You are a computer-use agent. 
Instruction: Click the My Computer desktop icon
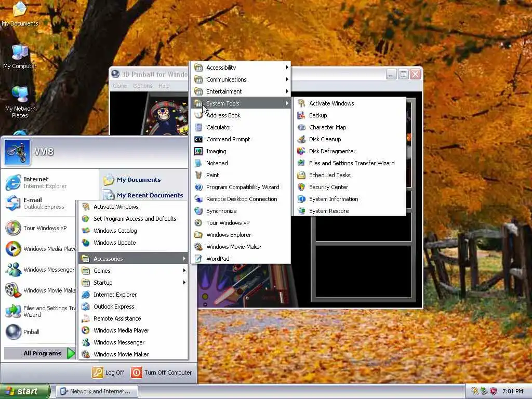point(20,52)
